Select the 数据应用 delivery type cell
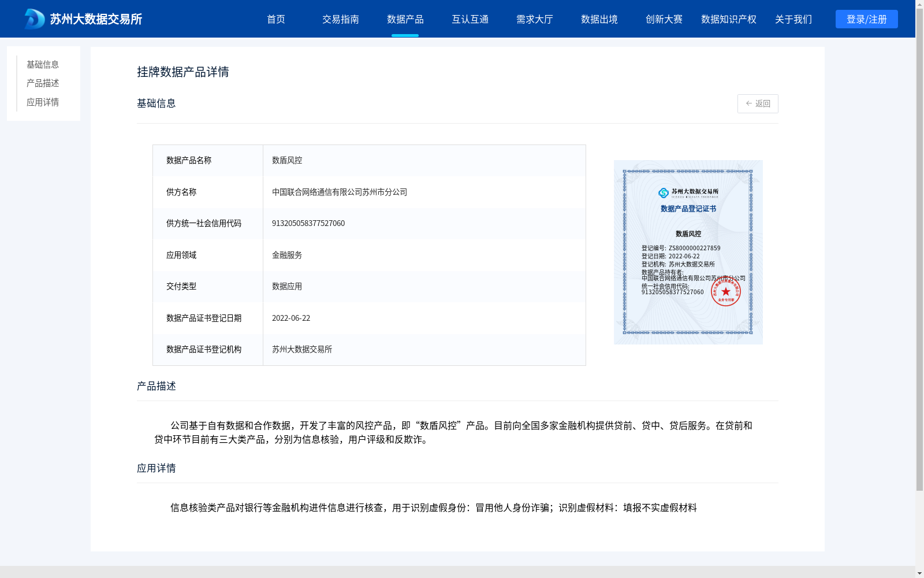Viewport: 924px width, 578px height. pos(424,286)
